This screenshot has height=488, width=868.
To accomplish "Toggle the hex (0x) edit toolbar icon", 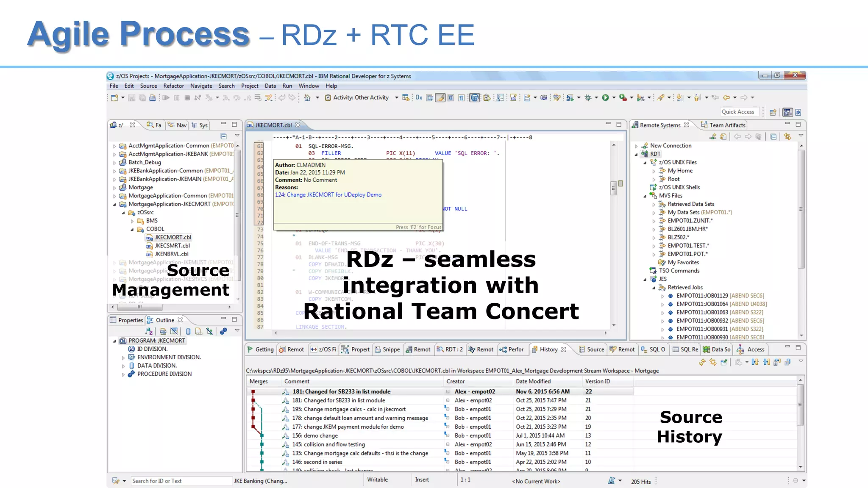I will [x=419, y=98].
